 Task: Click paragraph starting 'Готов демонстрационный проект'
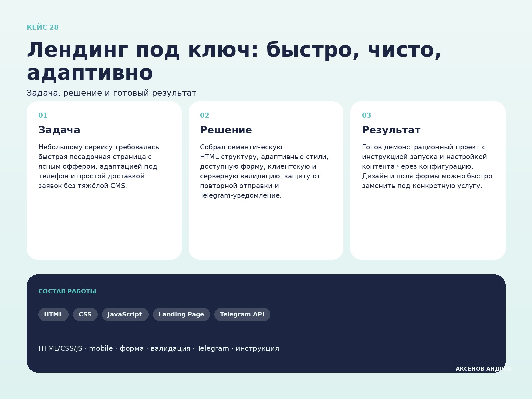[x=427, y=166]
